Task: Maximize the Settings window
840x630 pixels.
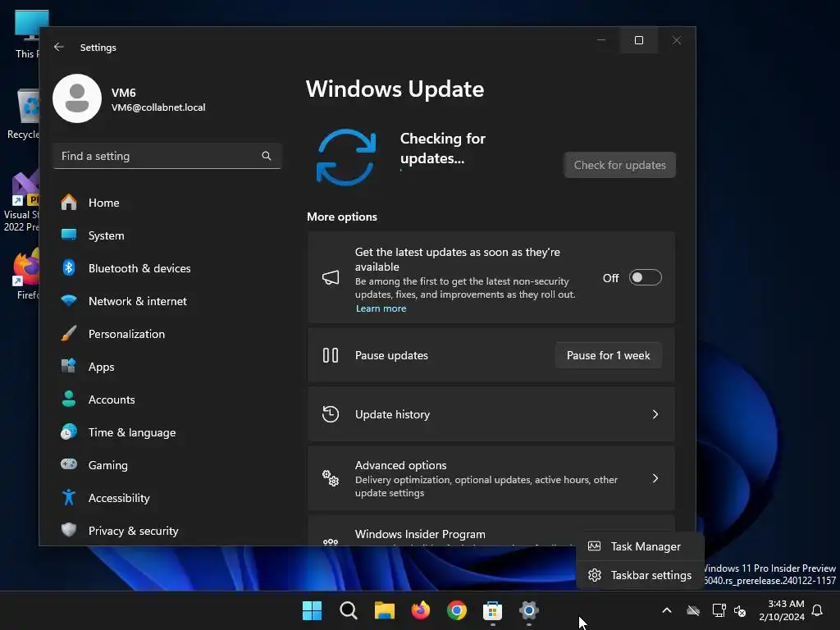Action: (638, 40)
